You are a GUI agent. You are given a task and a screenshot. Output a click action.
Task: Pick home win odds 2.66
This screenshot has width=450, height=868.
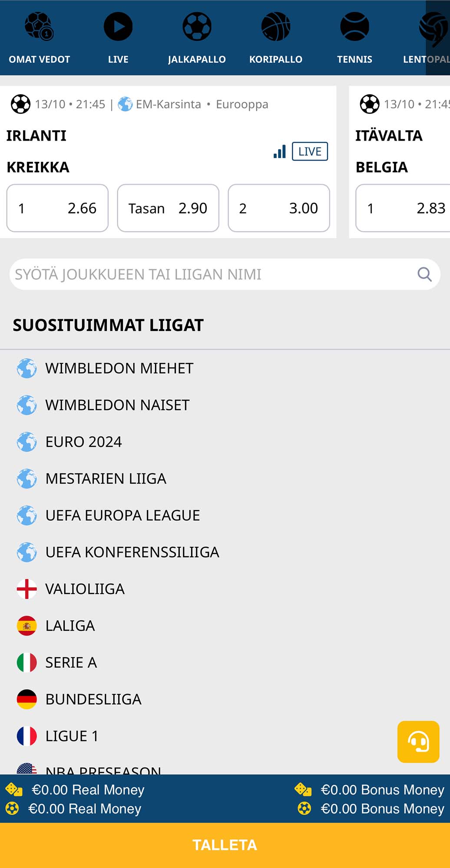(57, 208)
